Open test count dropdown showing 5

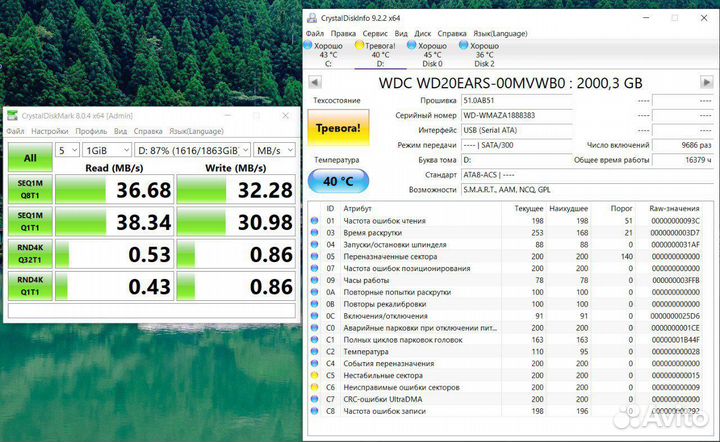[68, 150]
